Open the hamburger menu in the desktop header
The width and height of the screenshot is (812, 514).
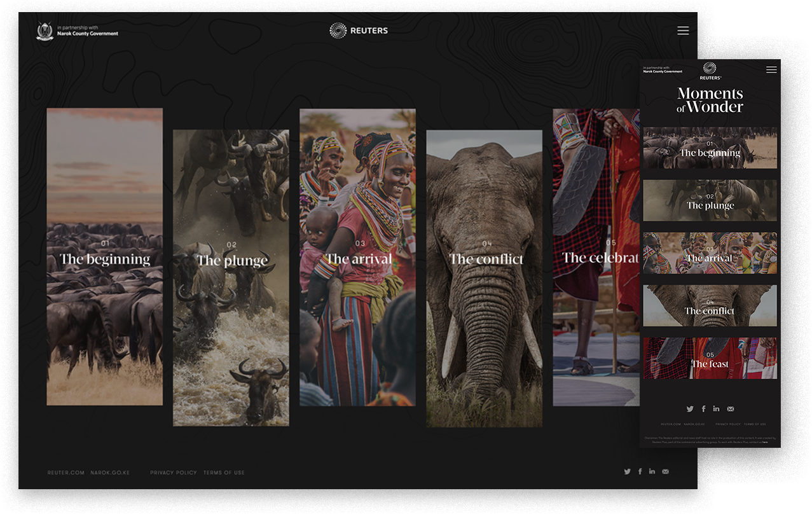(x=682, y=30)
